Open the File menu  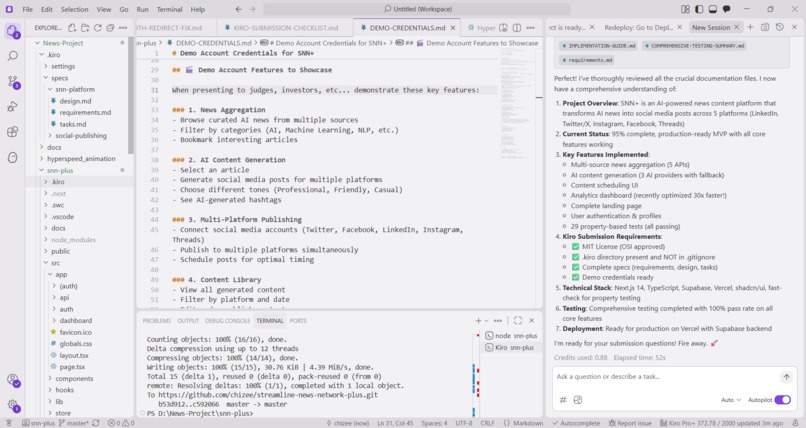click(28, 9)
